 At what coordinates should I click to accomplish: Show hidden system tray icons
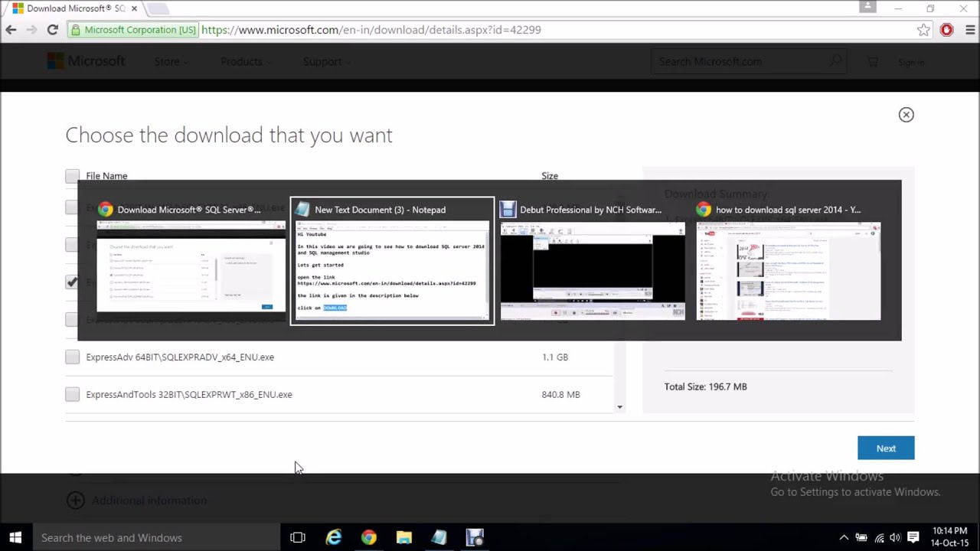tap(844, 537)
